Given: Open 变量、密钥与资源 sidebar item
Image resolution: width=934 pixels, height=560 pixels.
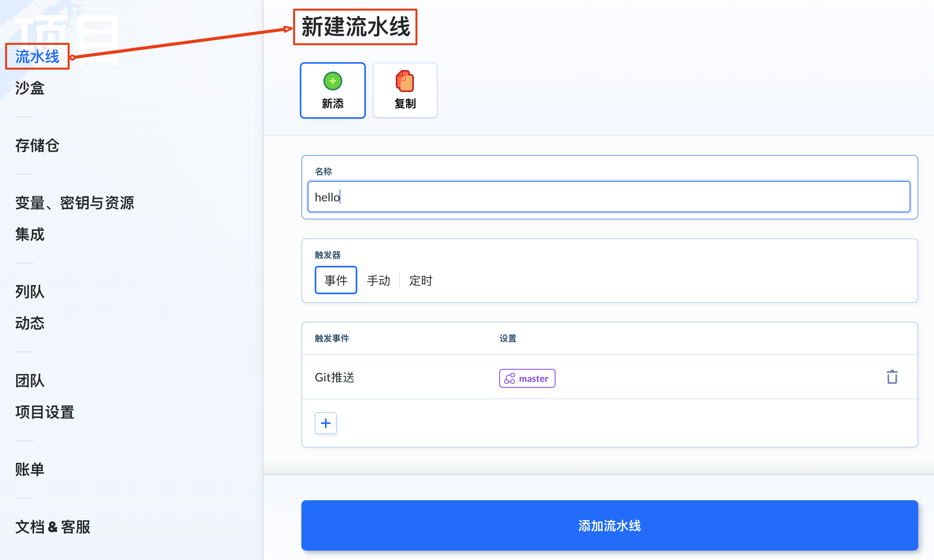Looking at the screenshot, I should click(x=75, y=203).
